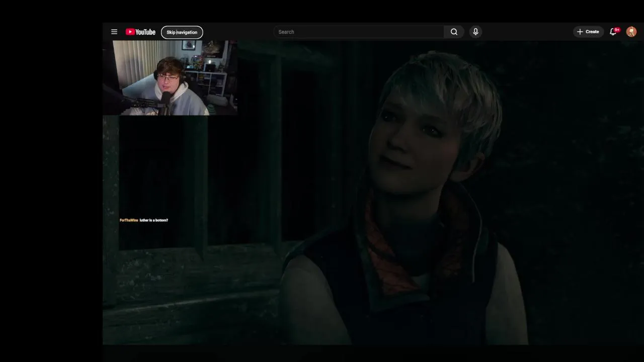Click the Skip navigation button
The width and height of the screenshot is (644, 362).
[182, 32]
